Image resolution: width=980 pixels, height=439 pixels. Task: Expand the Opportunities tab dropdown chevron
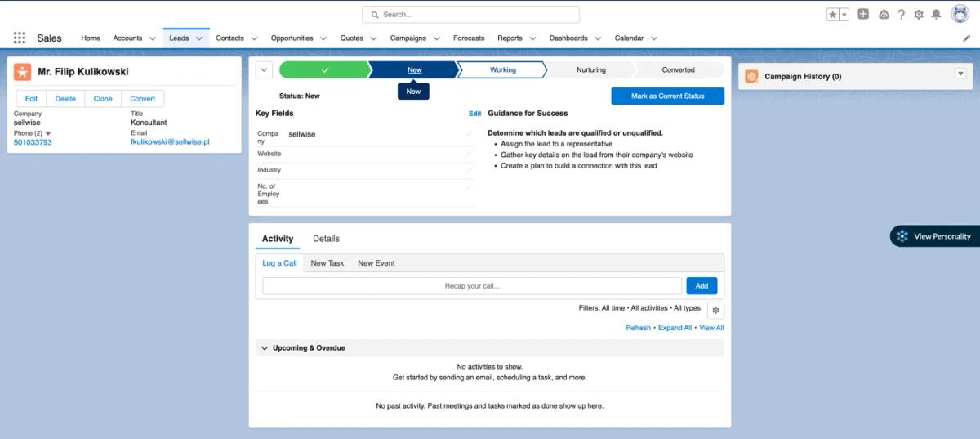click(x=323, y=38)
